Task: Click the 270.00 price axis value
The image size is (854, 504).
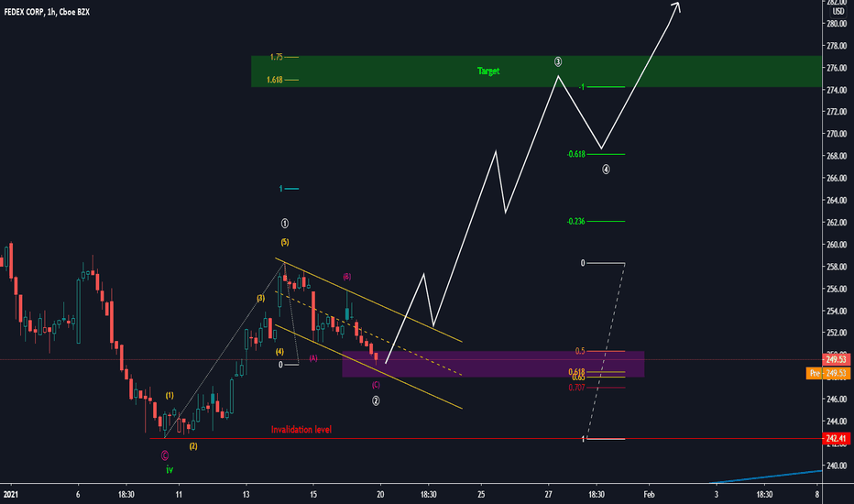Action: tap(837, 134)
